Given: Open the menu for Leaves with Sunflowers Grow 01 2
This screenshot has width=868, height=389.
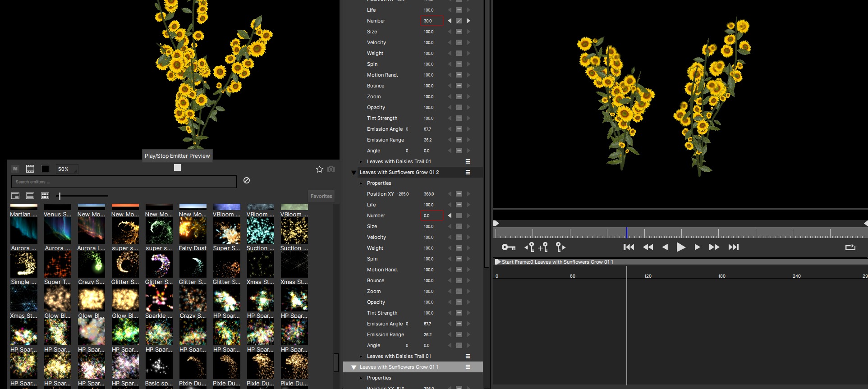Looking at the screenshot, I should tap(468, 172).
